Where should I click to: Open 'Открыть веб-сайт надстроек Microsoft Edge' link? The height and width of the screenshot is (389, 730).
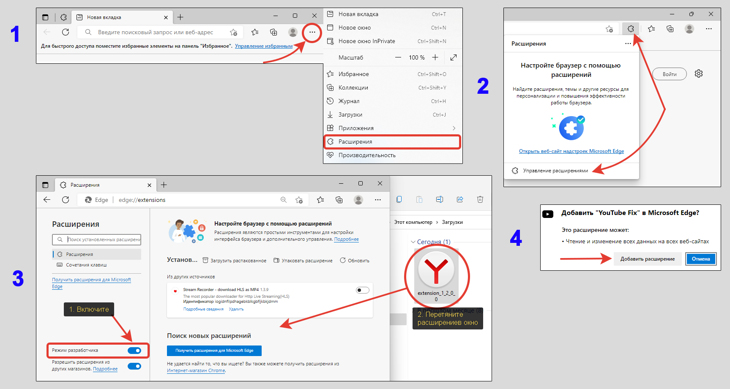coord(571,151)
